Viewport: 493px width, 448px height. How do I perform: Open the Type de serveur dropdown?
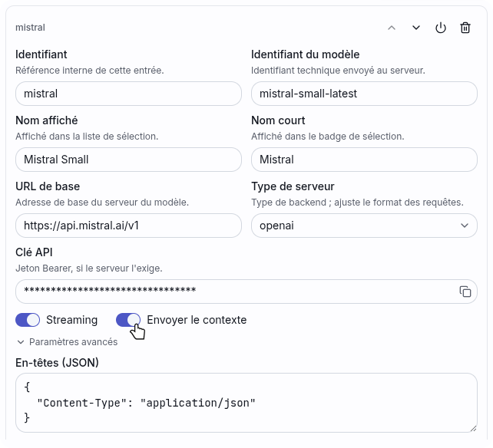point(364,226)
